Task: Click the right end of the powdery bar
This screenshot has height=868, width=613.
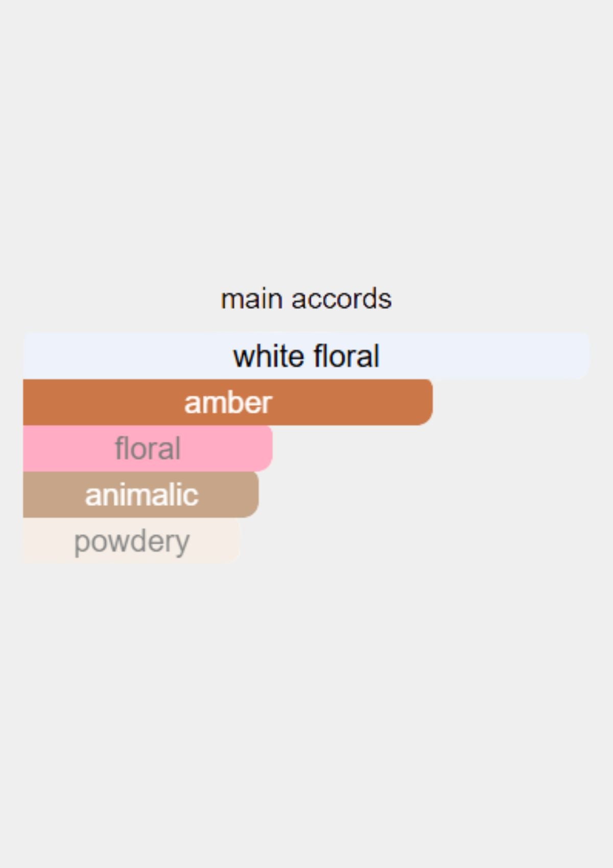Action: pos(232,540)
